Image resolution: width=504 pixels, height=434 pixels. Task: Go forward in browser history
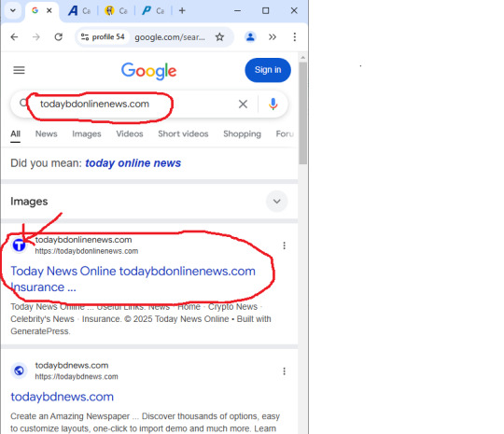(x=36, y=37)
